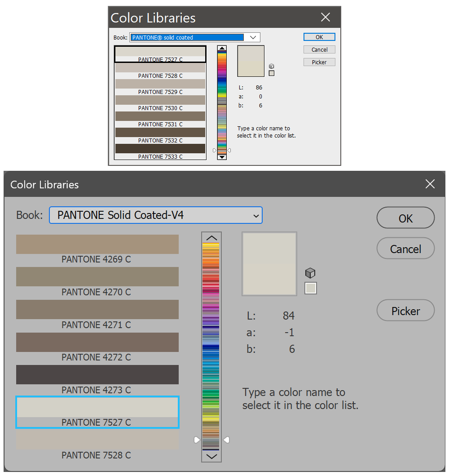Select PANTONE 7527 C in the PANTONE® solid coated list
The height and width of the screenshot is (476, 449).
coord(160,54)
